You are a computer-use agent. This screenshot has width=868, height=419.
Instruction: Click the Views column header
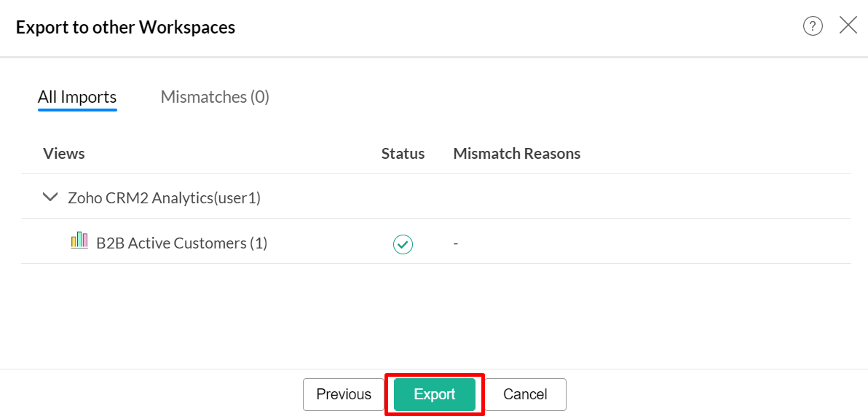(64, 154)
